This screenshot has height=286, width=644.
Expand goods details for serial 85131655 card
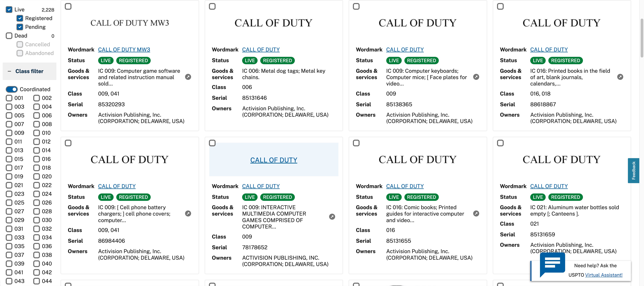476,214
